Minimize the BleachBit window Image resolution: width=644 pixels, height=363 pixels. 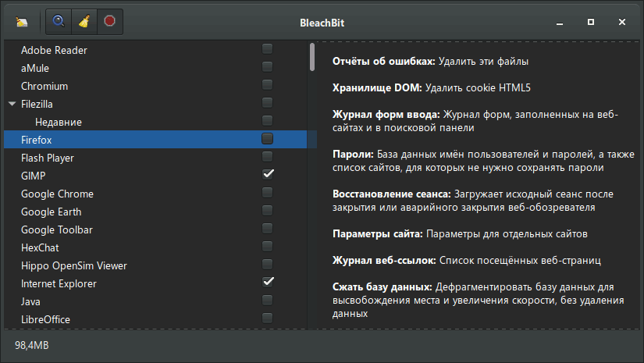[560, 23]
